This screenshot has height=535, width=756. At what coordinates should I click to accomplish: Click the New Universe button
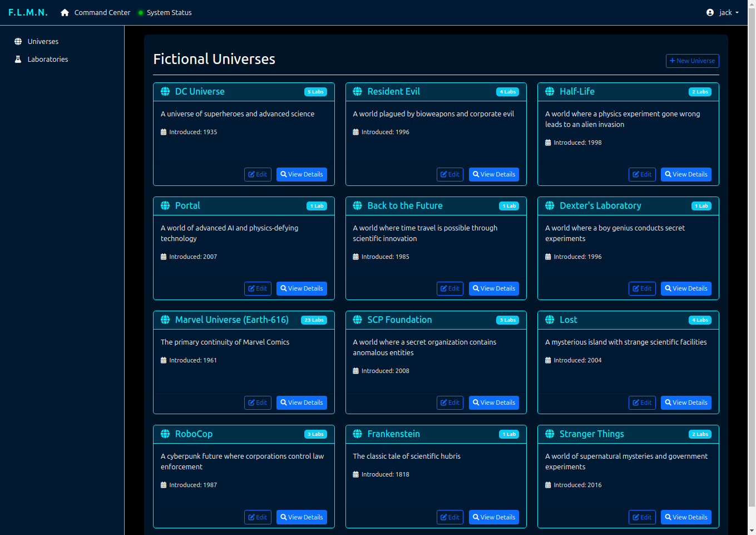click(692, 61)
